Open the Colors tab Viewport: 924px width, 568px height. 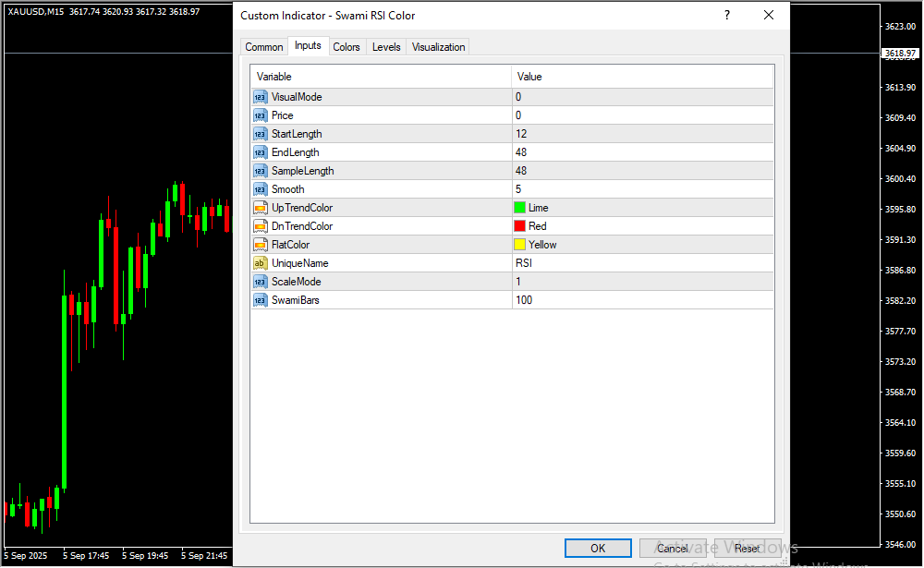(x=346, y=47)
